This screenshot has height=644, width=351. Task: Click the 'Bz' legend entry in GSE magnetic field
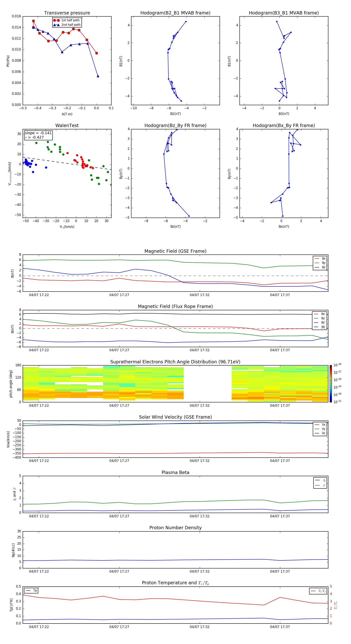320,268
